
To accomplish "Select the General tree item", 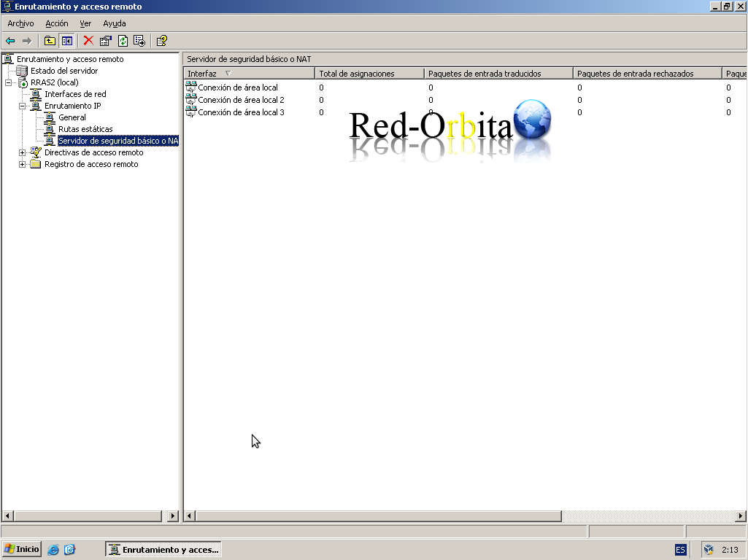I will [72, 117].
